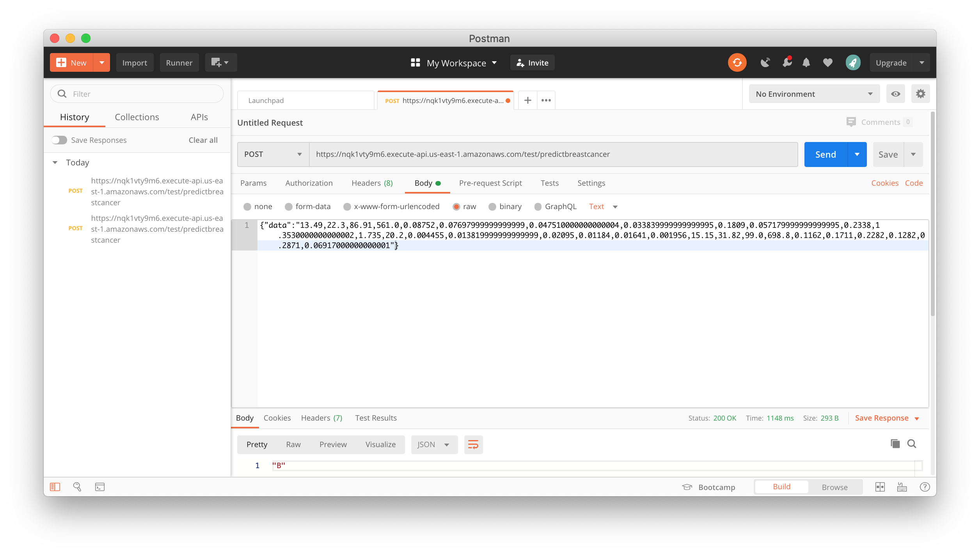
Task: Open the Tests tab
Action: pyautogui.click(x=549, y=183)
